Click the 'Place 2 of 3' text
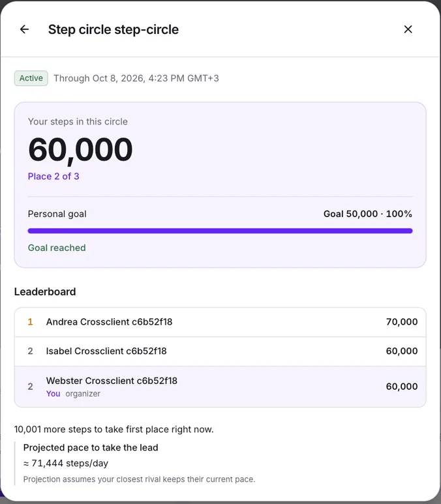 (53, 176)
